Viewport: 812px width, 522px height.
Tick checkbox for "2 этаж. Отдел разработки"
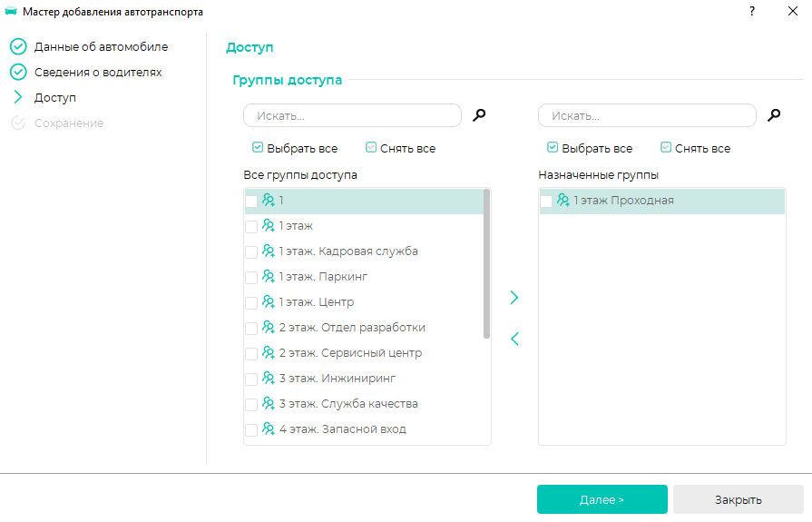pos(251,328)
